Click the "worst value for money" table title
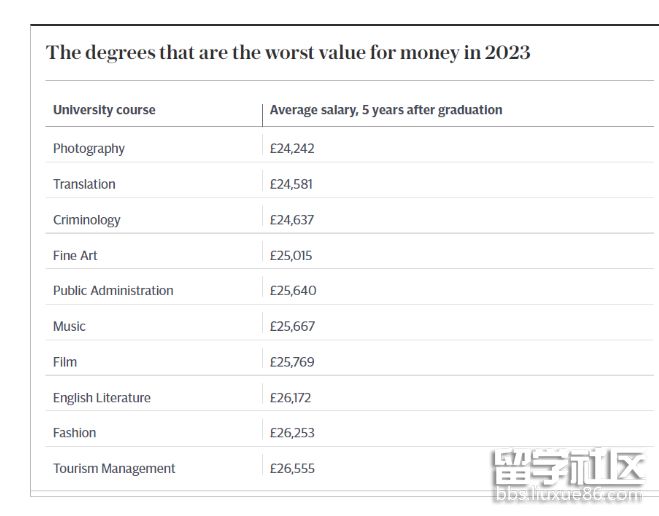This screenshot has width=659, height=516. coord(288,53)
